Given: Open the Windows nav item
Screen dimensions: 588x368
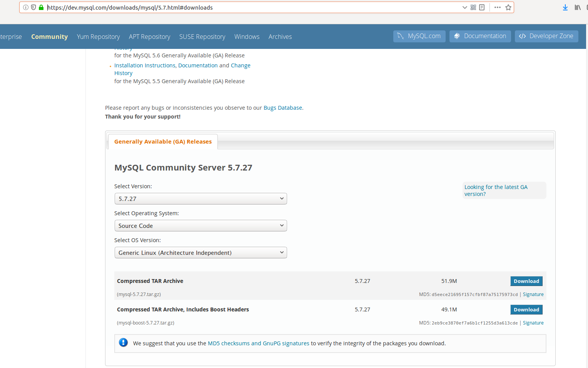Looking at the screenshot, I should [x=247, y=37].
